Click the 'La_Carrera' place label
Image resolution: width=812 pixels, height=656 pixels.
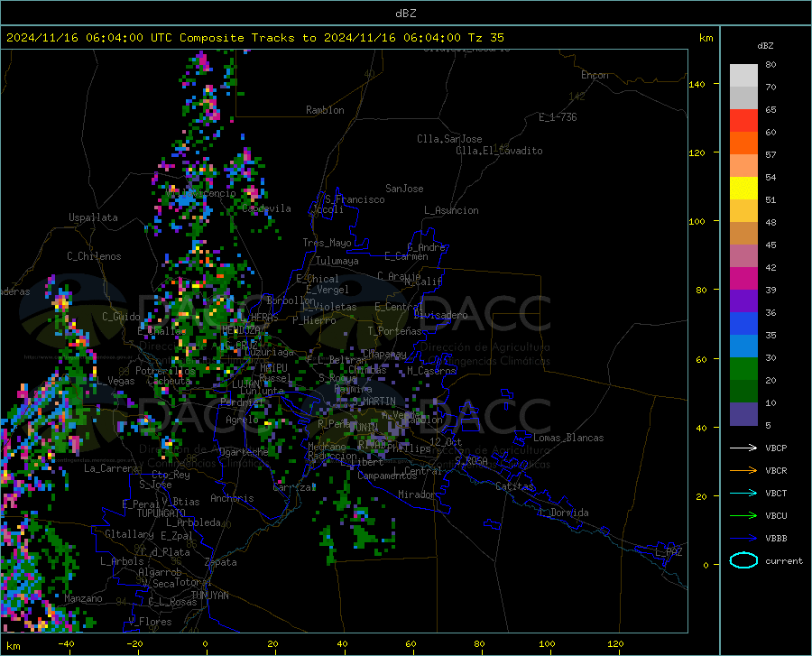[x=111, y=468]
